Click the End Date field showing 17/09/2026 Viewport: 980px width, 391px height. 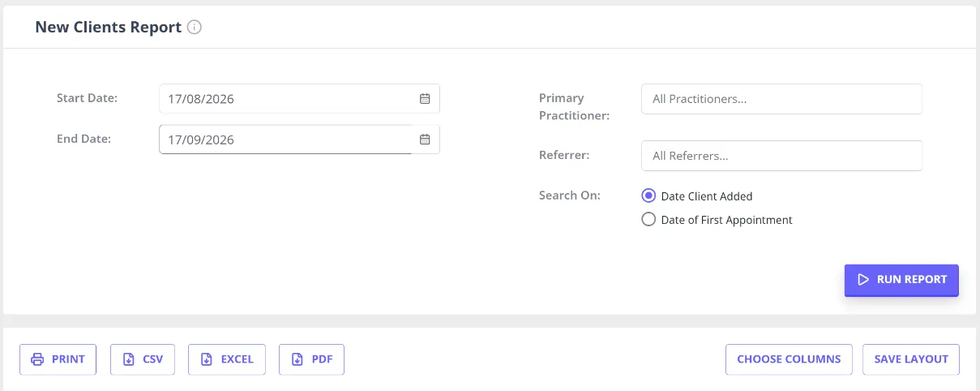click(299, 140)
